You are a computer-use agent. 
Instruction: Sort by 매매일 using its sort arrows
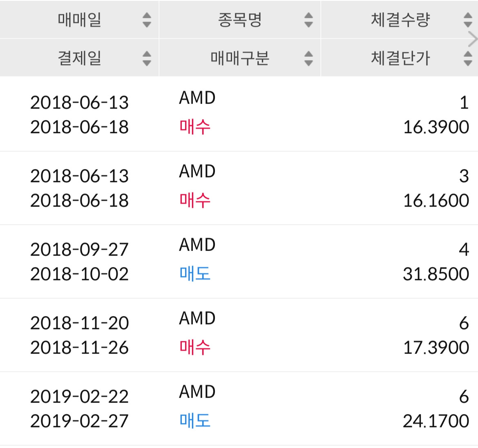(x=147, y=20)
